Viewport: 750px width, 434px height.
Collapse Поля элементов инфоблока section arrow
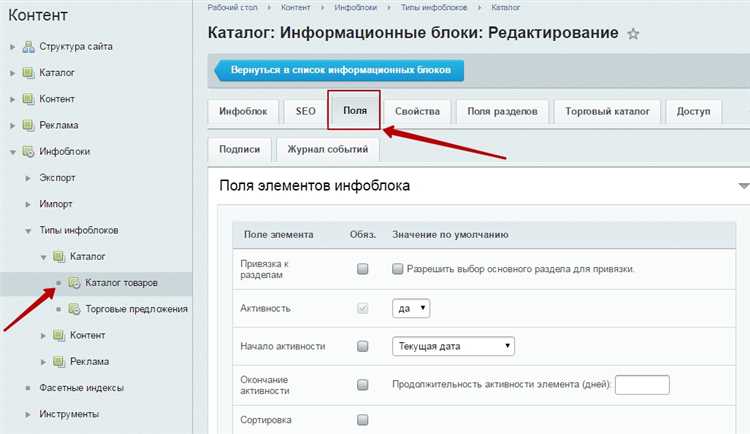pyautogui.click(x=743, y=186)
